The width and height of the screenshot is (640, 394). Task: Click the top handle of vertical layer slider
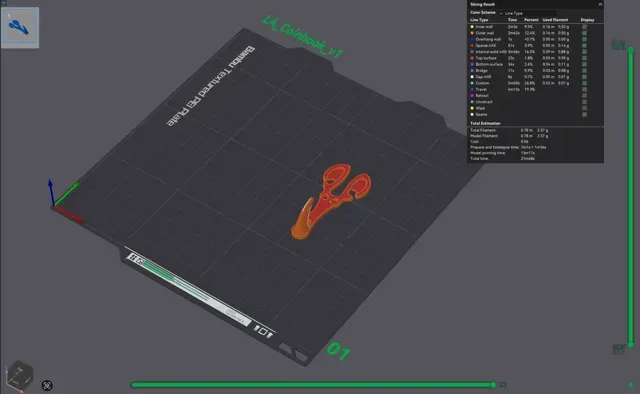click(631, 50)
